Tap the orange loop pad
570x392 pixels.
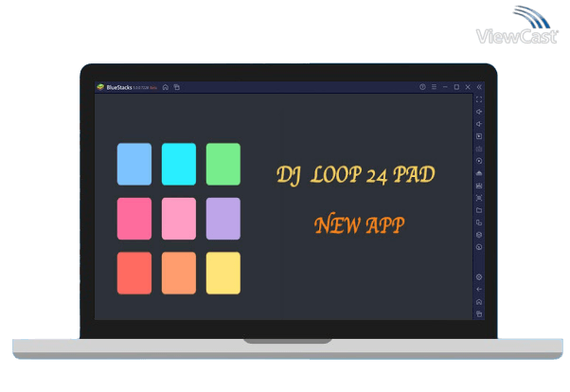pos(179,273)
